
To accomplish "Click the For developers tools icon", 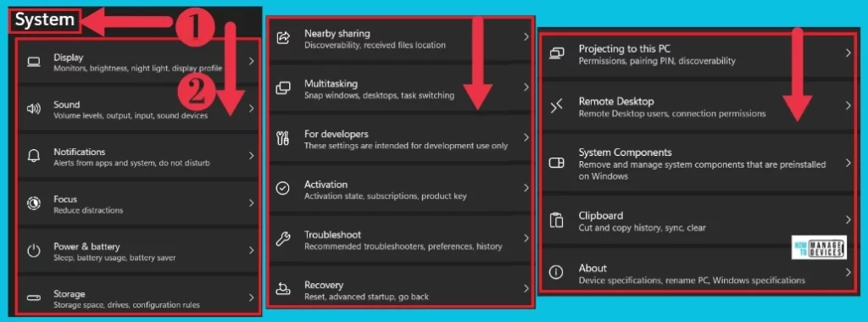I will 283,138.
